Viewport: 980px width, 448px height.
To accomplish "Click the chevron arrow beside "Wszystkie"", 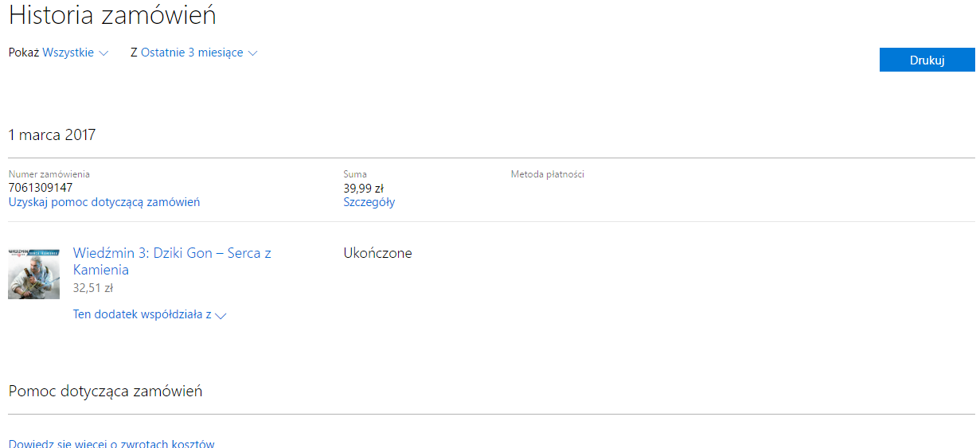I will [x=103, y=53].
